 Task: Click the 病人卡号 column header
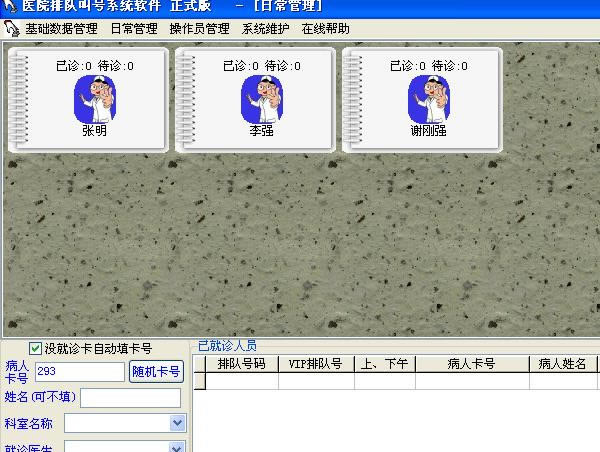472,364
